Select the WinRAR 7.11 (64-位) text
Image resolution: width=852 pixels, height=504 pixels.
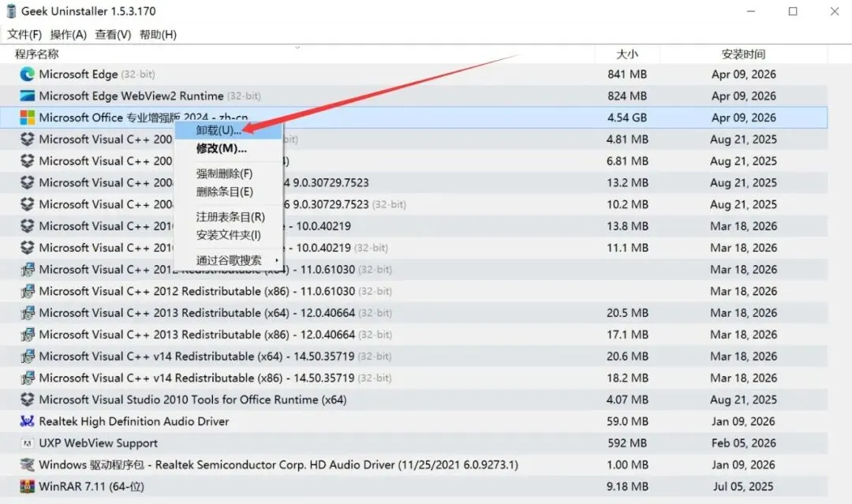tap(92, 487)
